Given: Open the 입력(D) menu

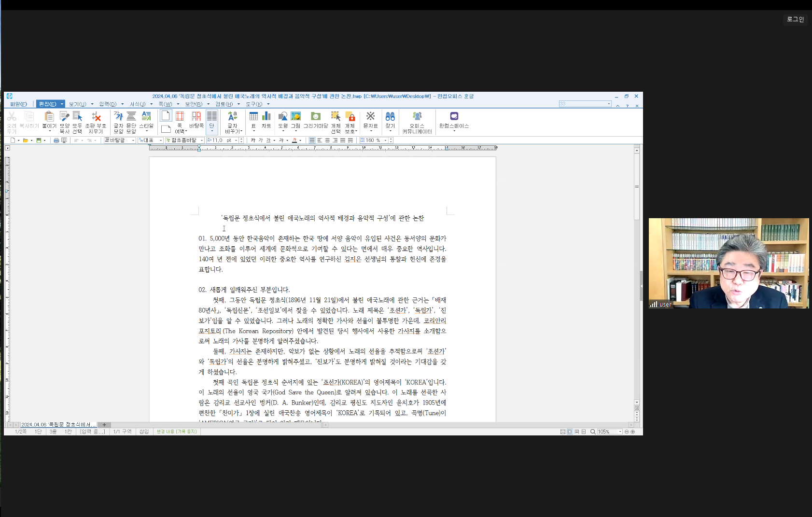Looking at the screenshot, I should pyautogui.click(x=108, y=104).
